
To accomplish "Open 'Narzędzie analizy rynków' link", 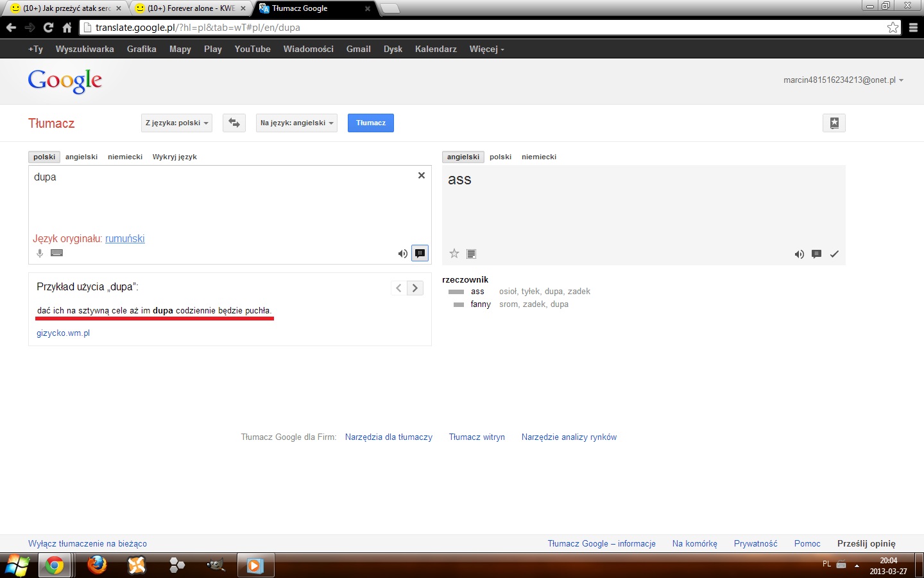I will point(569,437).
